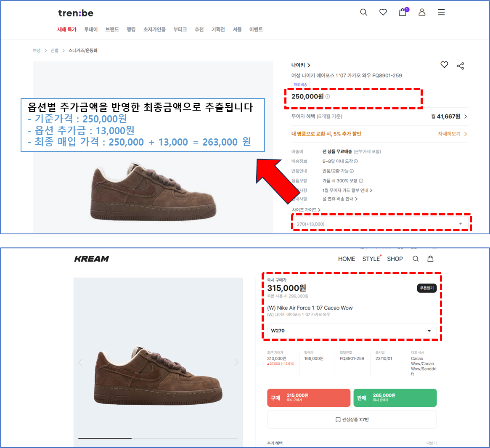Click the trenbe price 250,000원
The width and height of the screenshot is (490, 448).
pos(307,96)
